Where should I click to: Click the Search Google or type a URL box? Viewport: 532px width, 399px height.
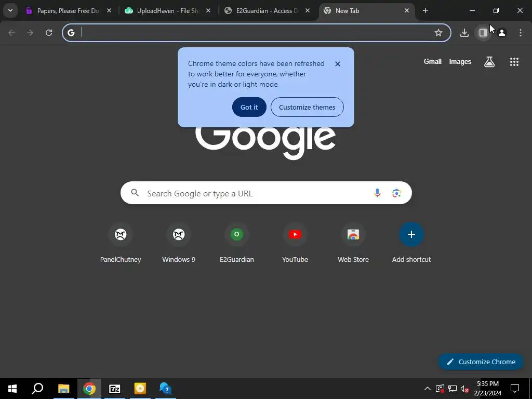(266, 193)
